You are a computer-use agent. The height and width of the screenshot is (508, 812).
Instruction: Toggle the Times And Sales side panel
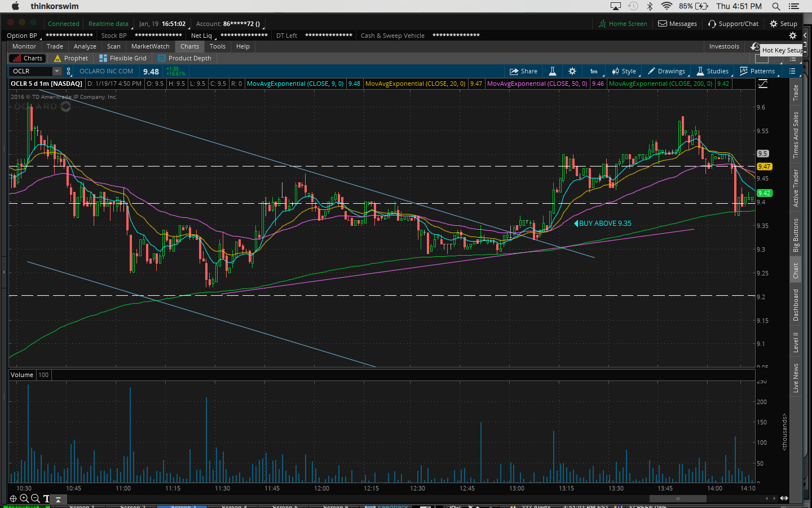(x=796, y=135)
